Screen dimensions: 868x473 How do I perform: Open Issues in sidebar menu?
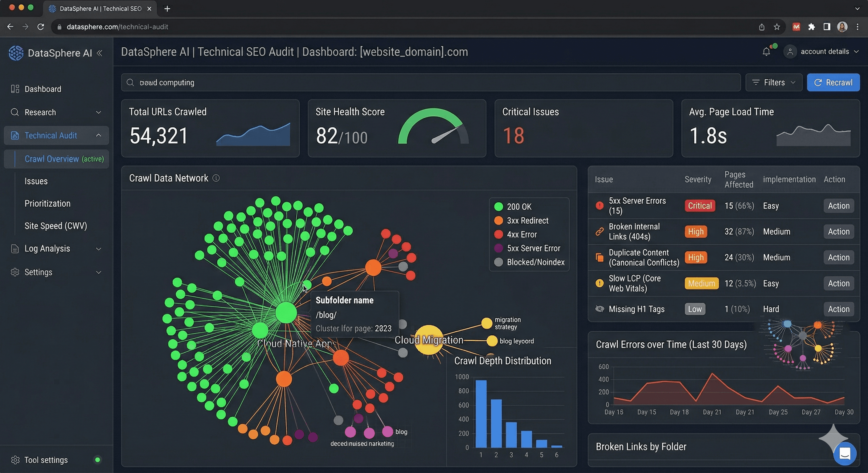36,181
